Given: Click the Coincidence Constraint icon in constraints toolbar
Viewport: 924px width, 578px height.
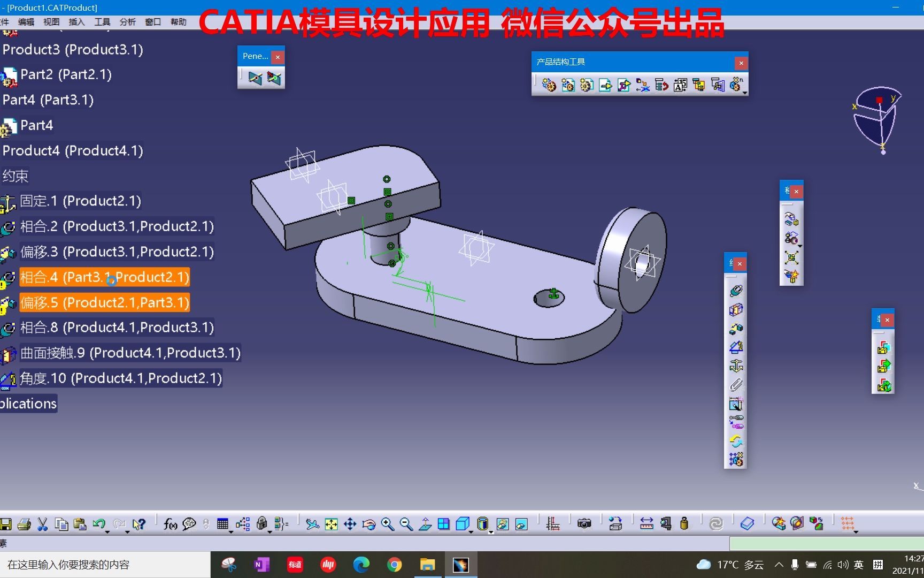Looking at the screenshot, I should 736,291.
